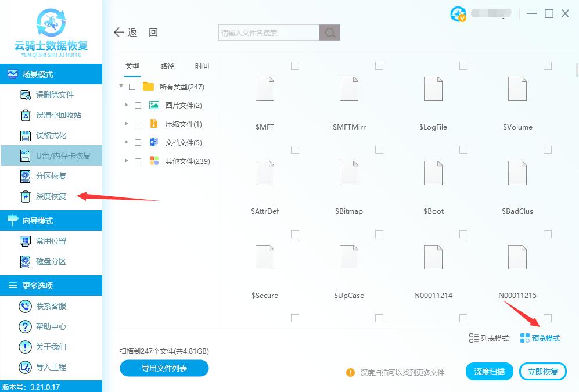Check the 压缩文件(1) checkbox
579x392 pixels.
[138, 124]
